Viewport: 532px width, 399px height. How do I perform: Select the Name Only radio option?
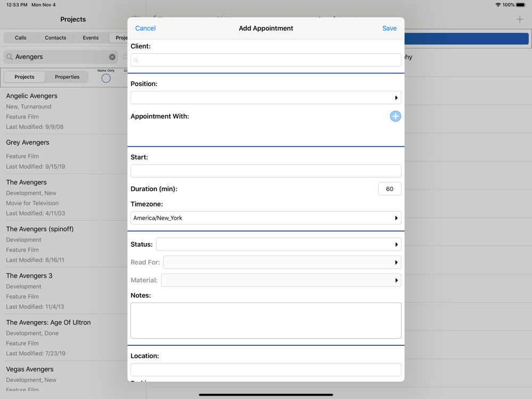(106, 78)
